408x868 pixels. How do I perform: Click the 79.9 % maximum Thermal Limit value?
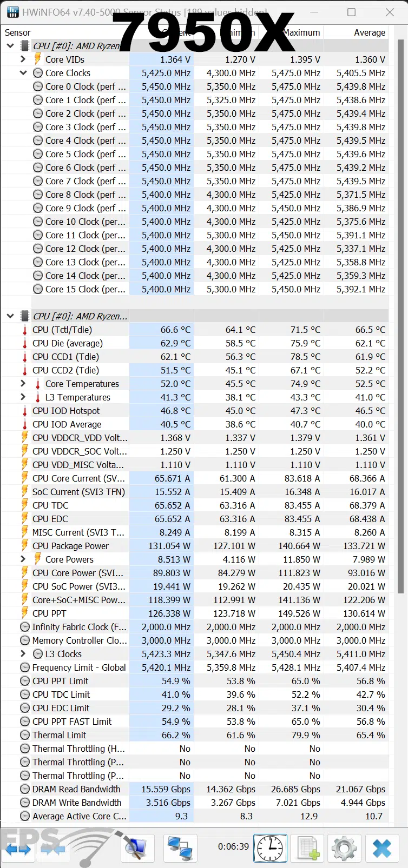(x=306, y=735)
